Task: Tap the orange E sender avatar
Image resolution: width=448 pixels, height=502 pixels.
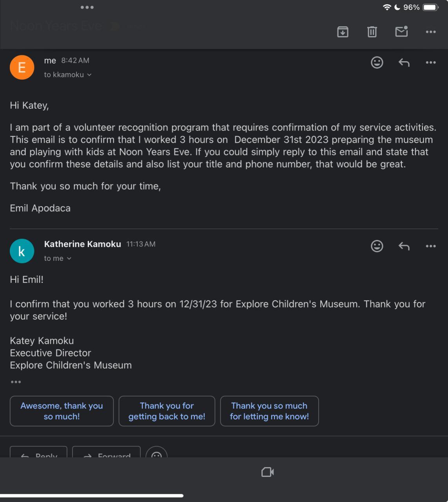Action: point(22,67)
